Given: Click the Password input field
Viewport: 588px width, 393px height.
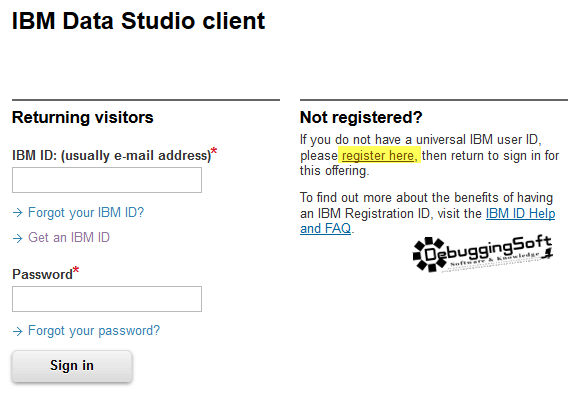Looking at the screenshot, I should [x=107, y=299].
